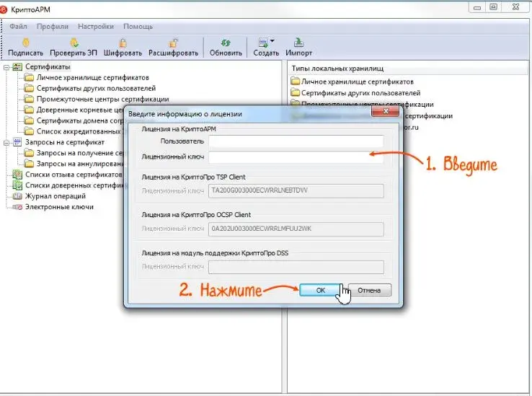Collapse the Запросы на сертификат node
The image size is (532, 396).
[x=6, y=143]
